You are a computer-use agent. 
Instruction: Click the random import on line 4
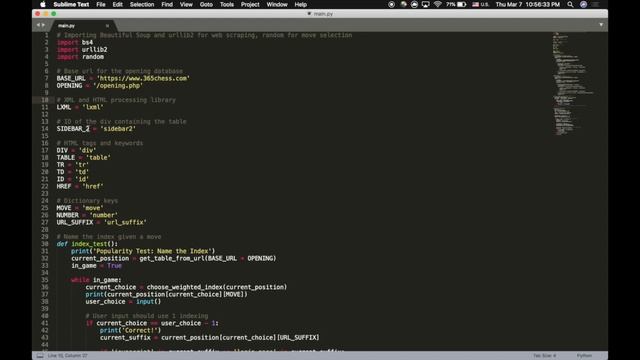click(93, 57)
